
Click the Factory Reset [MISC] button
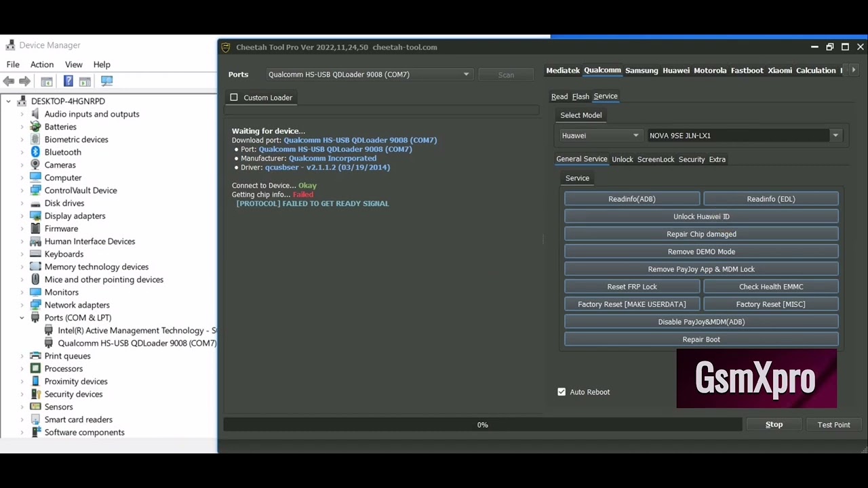tap(771, 304)
